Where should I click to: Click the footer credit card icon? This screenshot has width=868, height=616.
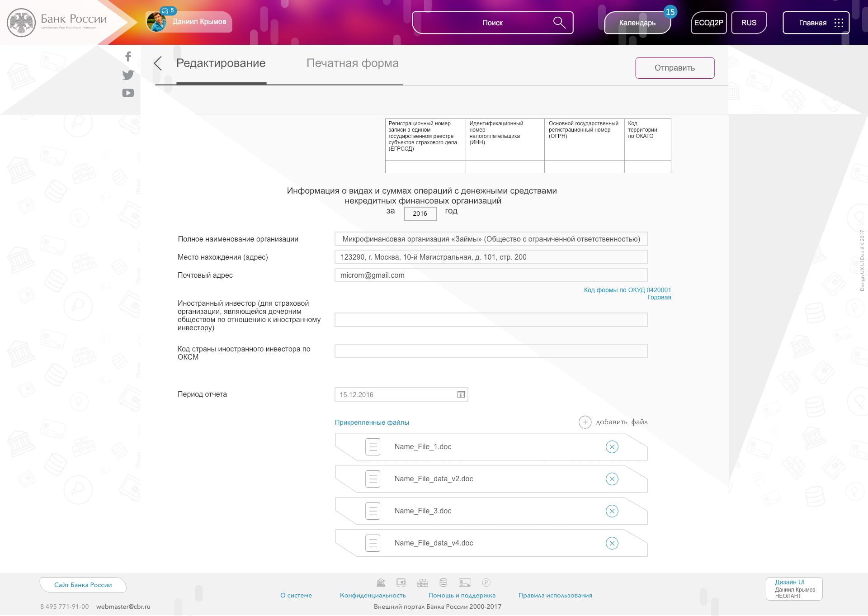465,583
